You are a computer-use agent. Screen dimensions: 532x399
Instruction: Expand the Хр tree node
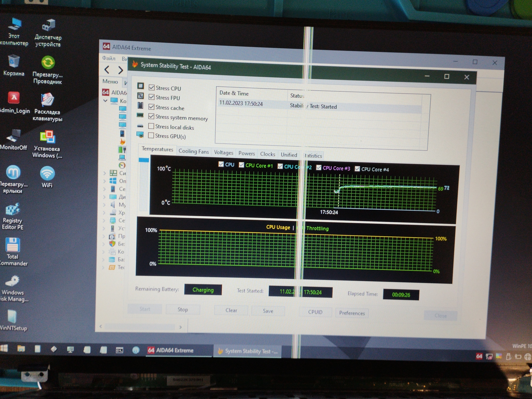coord(105,213)
